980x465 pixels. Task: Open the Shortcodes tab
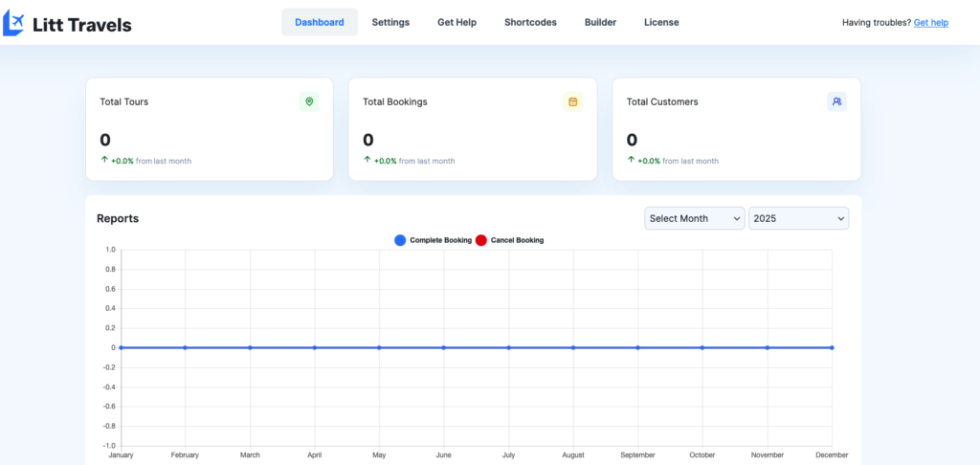click(x=530, y=22)
